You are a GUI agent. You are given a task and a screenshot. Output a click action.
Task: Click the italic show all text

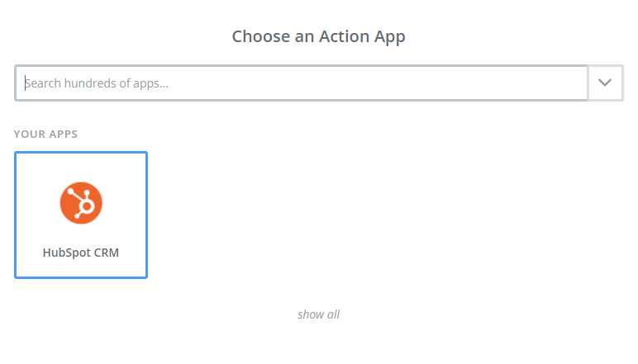pos(319,314)
